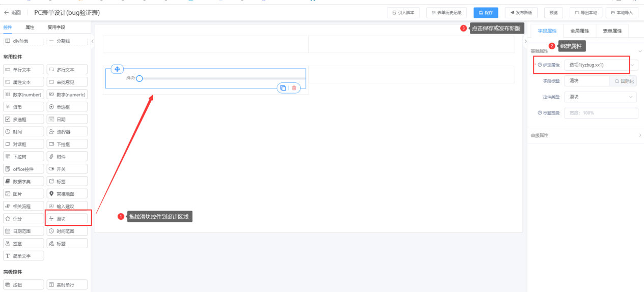The height and width of the screenshot is (292, 644).
Task: Expand the 高级属性 section
Action: [585, 135]
